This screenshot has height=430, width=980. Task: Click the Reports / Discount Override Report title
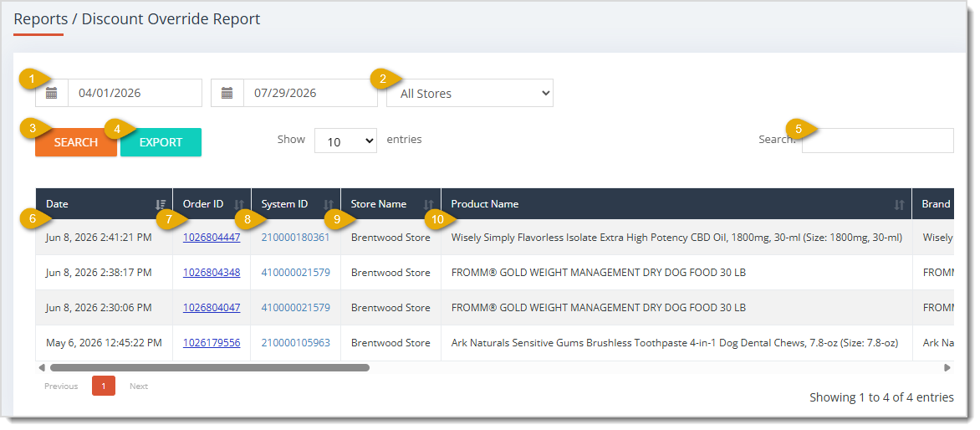pos(137,19)
